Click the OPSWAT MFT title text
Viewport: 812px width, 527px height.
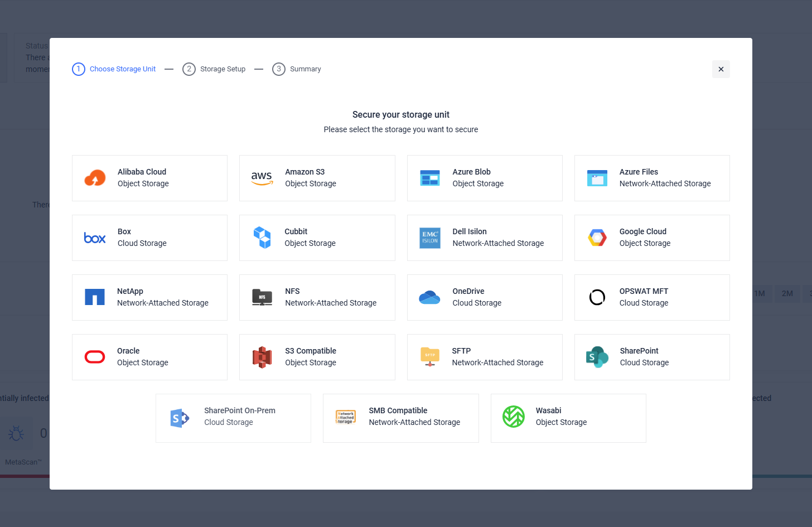pos(644,291)
